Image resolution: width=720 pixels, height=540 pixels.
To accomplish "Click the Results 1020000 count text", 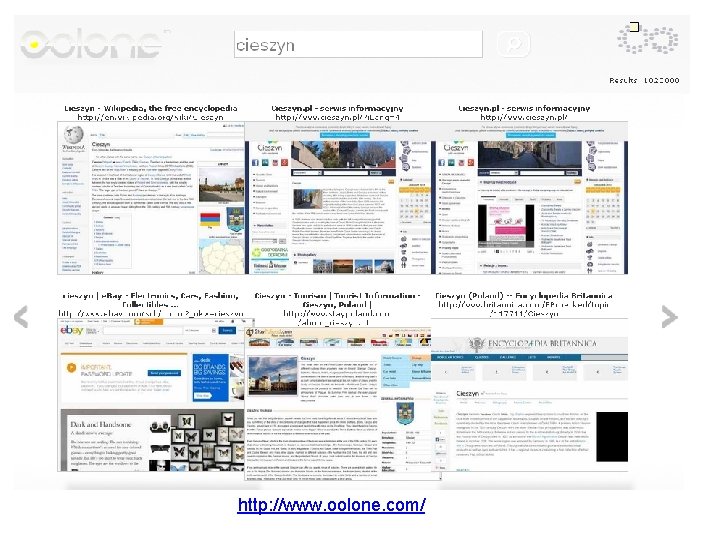I will (x=644, y=80).
